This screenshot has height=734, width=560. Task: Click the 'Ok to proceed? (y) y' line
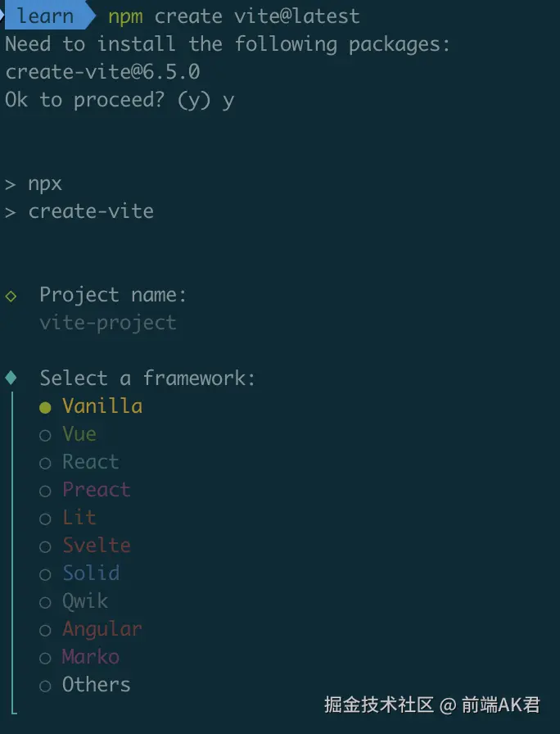[x=120, y=100]
